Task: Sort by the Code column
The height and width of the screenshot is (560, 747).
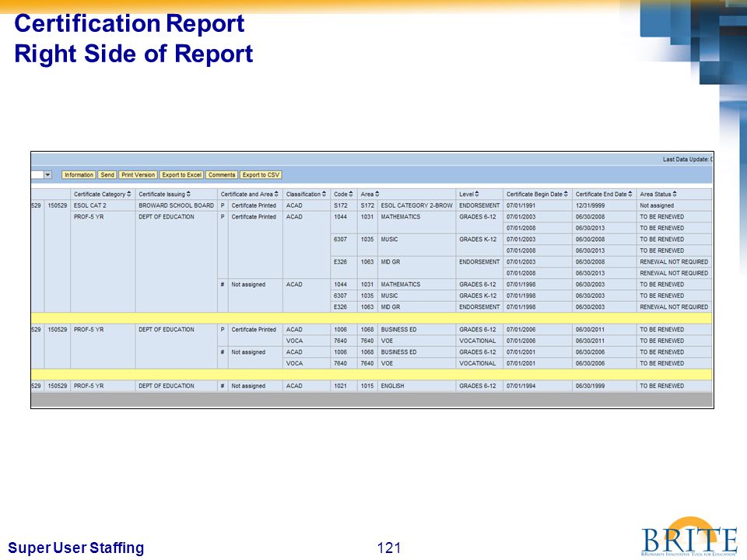Action: point(351,194)
